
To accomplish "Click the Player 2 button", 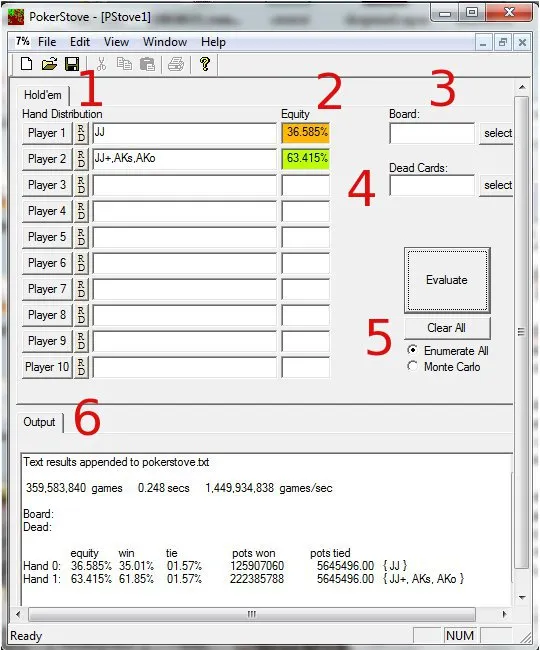I will (47, 159).
